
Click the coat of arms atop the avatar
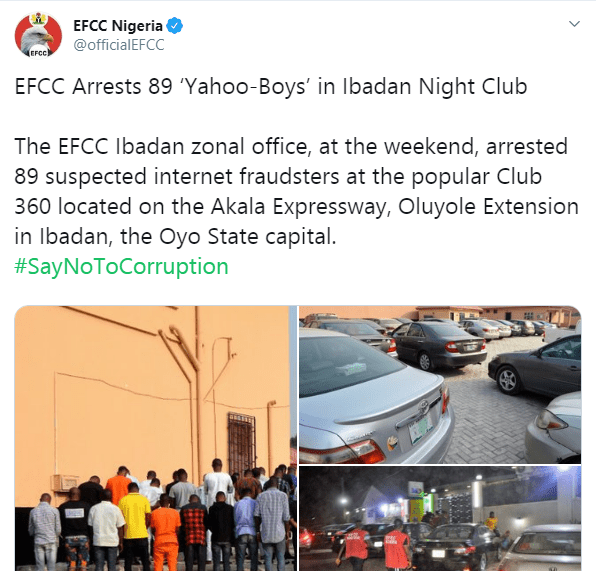(x=38, y=19)
